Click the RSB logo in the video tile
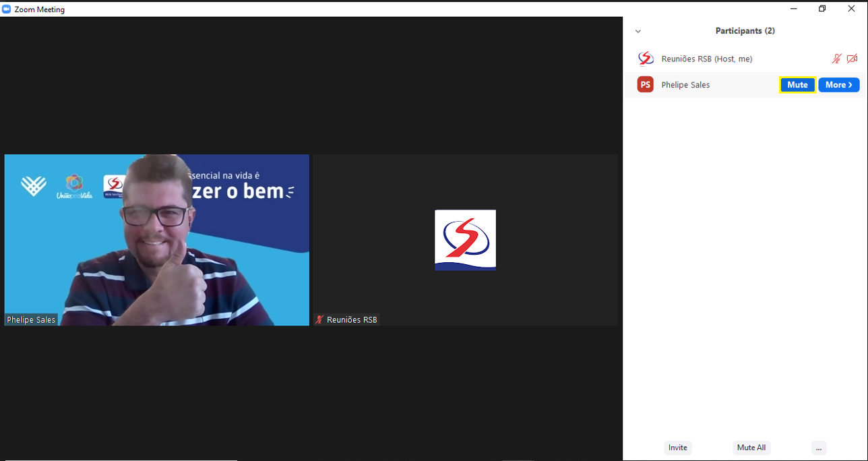 coord(465,240)
